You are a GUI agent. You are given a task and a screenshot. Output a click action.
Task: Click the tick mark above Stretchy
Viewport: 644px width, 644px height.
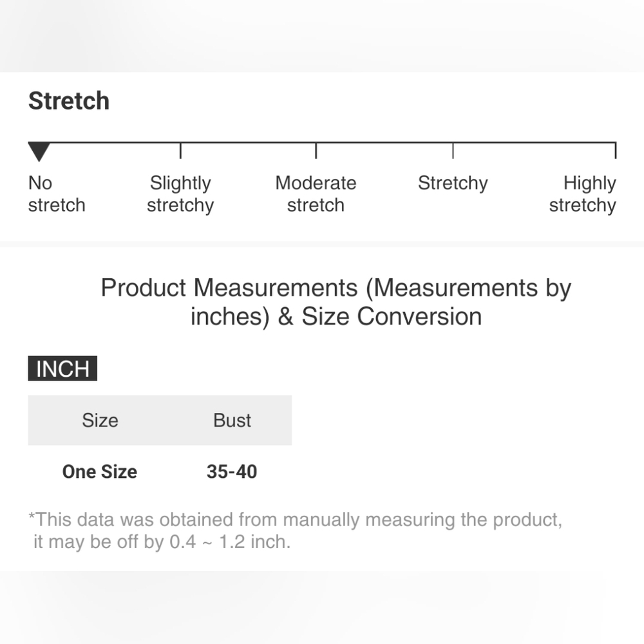coord(453,150)
